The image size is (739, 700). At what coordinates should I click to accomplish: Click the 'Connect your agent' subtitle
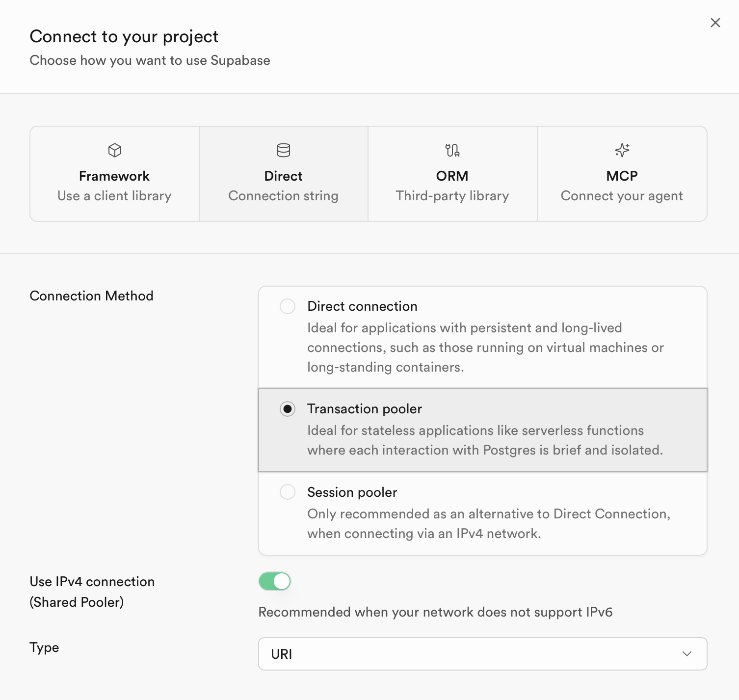[622, 196]
